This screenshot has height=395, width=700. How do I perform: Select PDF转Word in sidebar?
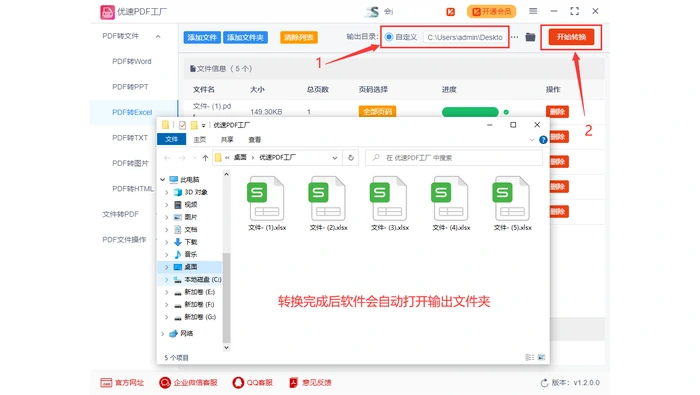[x=132, y=61]
